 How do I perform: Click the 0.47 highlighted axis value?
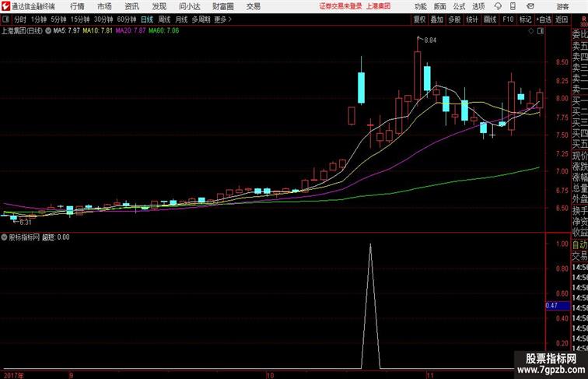pyautogui.click(x=558, y=305)
